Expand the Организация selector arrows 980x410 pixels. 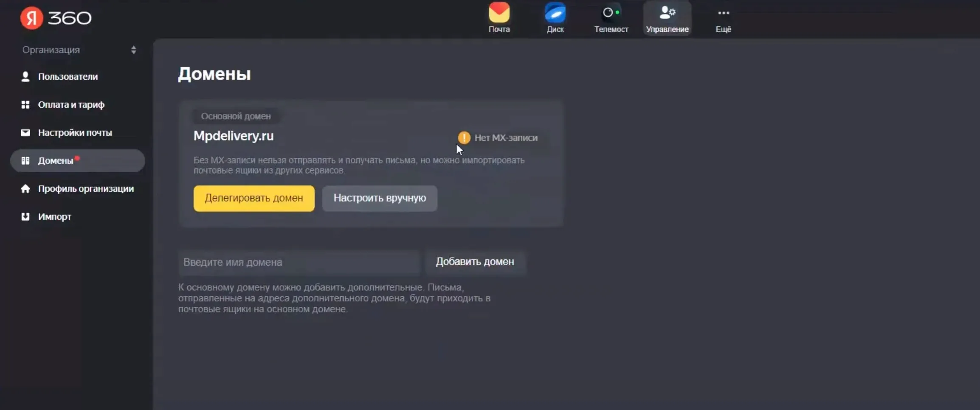[x=134, y=50]
